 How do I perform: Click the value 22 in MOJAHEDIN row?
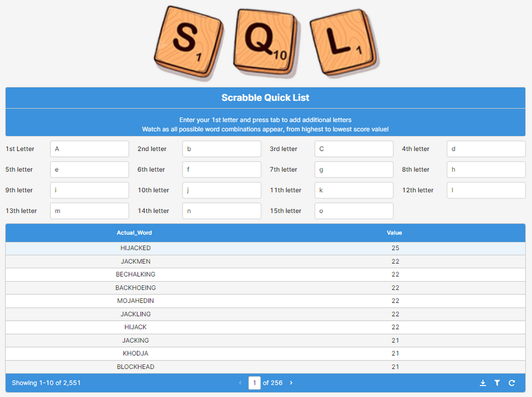pyautogui.click(x=395, y=301)
